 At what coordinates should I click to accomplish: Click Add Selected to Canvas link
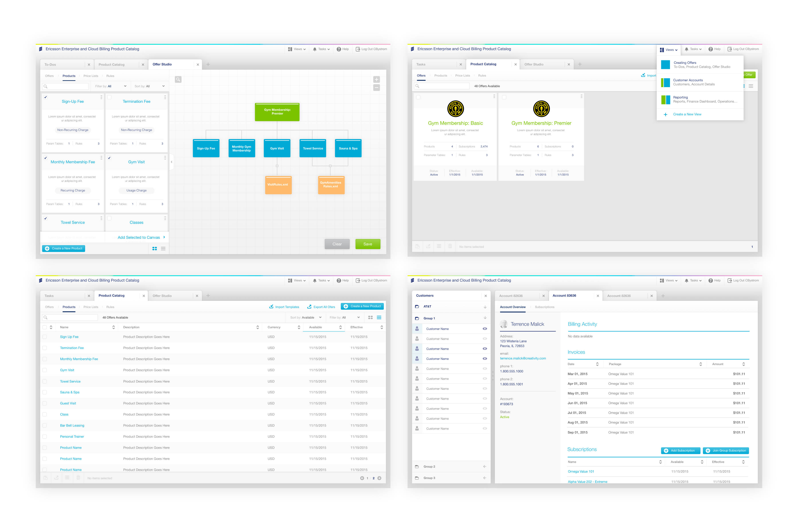139,237
